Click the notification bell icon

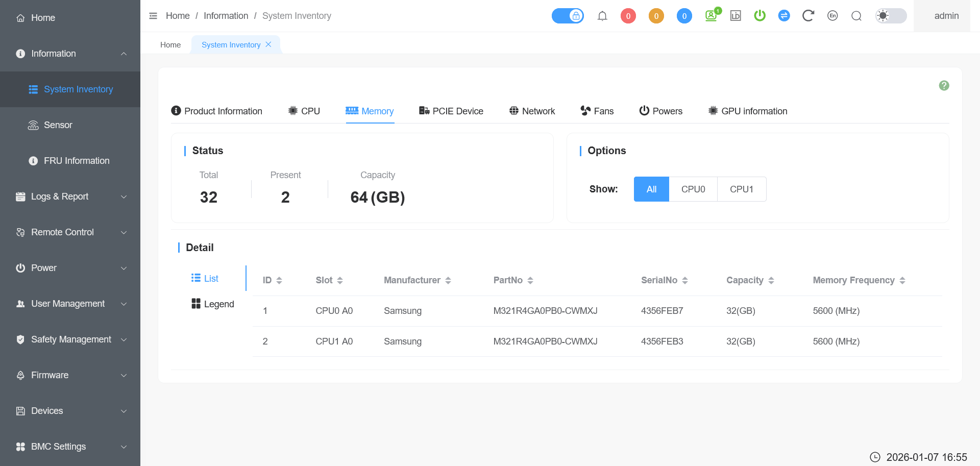pos(602,16)
